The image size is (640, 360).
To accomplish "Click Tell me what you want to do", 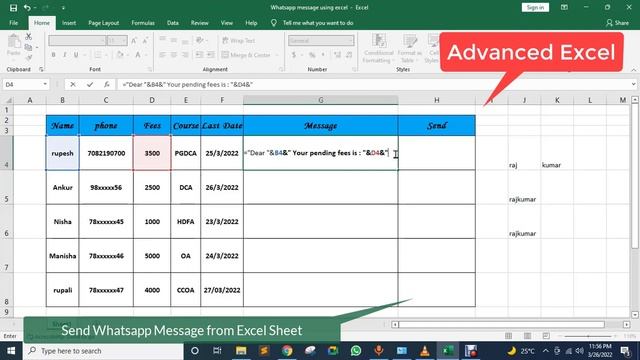I will pyautogui.click(x=318, y=23).
